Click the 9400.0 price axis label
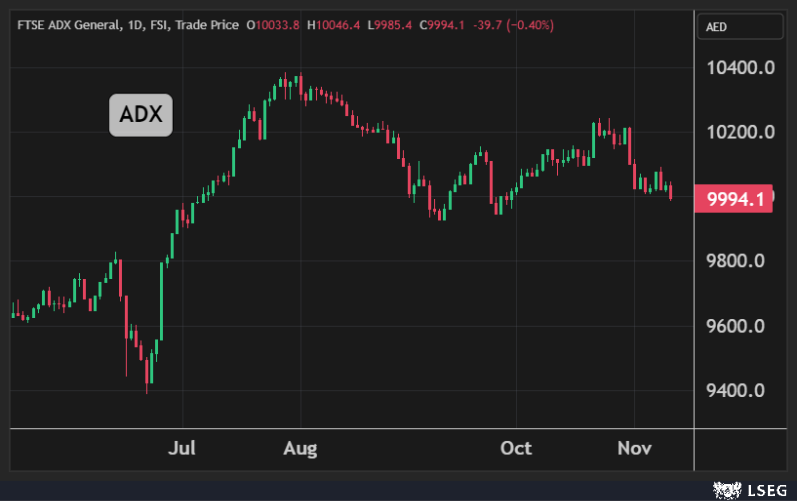Image resolution: width=797 pixels, height=501 pixels. click(x=735, y=391)
